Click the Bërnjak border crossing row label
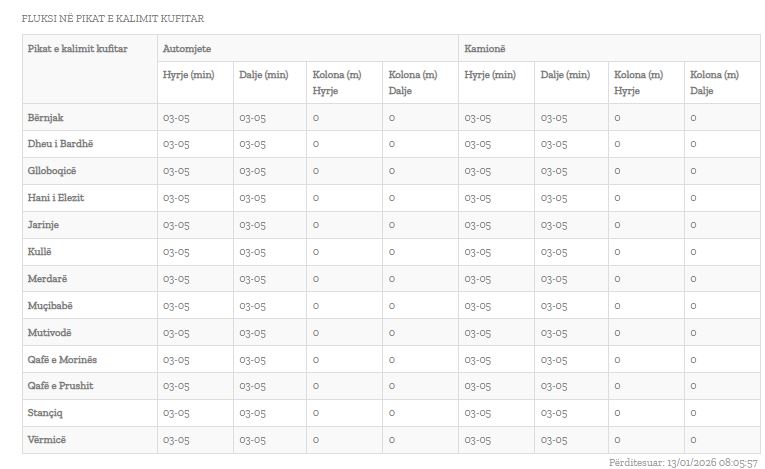Screen dimensions: 765x469 click(x=45, y=117)
